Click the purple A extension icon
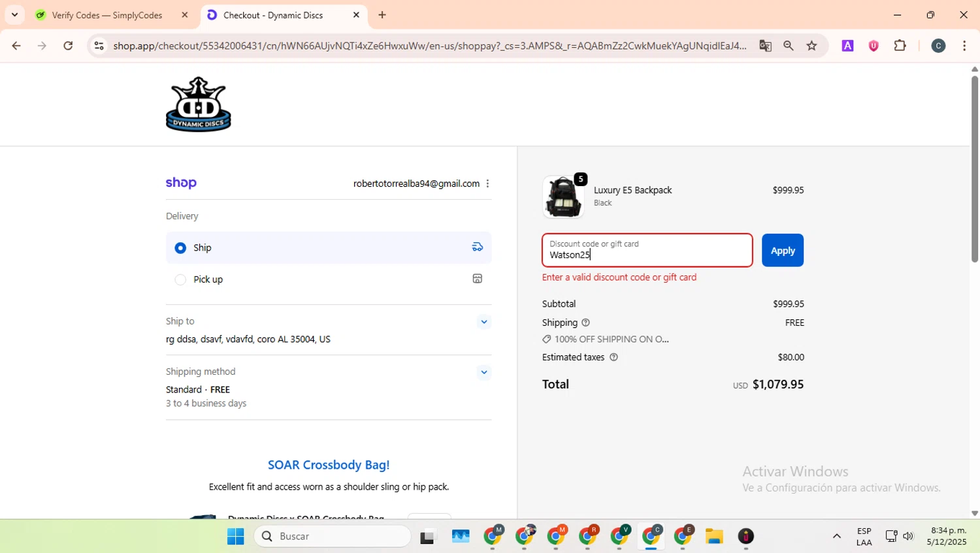Image resolution: width=980 pixels, height=553 pixels. coord(847,46)
